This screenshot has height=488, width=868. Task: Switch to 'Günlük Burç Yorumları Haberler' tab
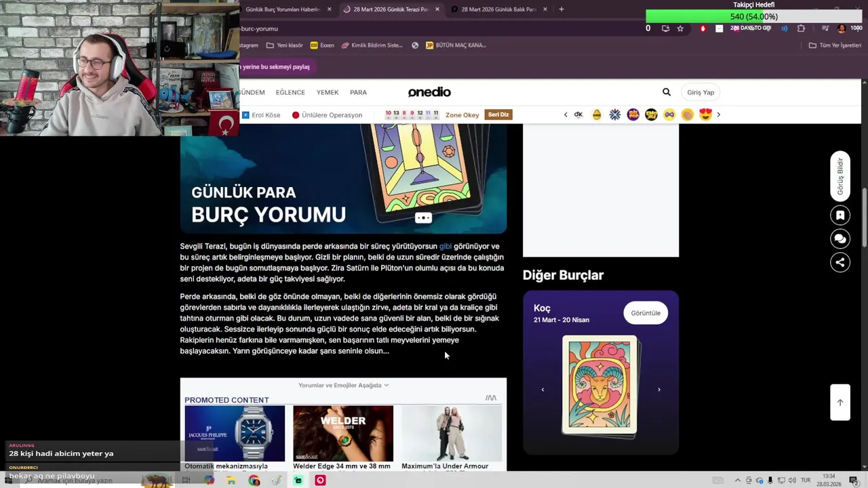tap(287, 9)
